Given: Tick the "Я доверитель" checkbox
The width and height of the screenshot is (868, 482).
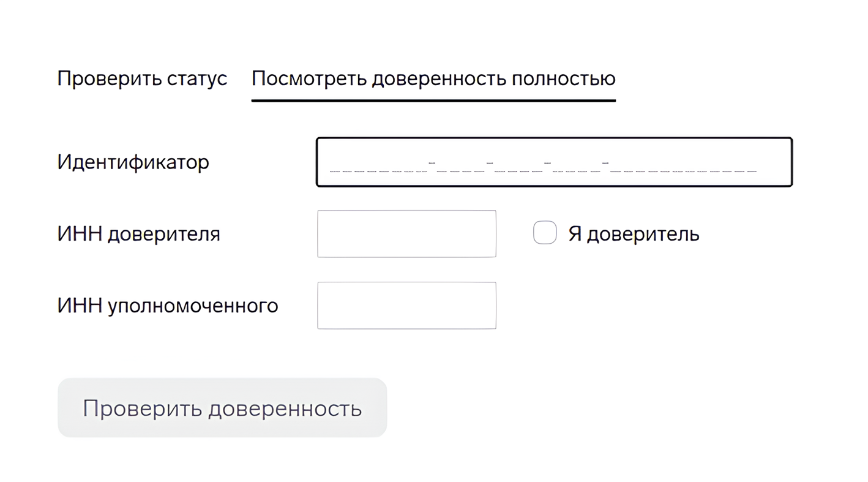Looking at the screenshot, I should [545, 233].
